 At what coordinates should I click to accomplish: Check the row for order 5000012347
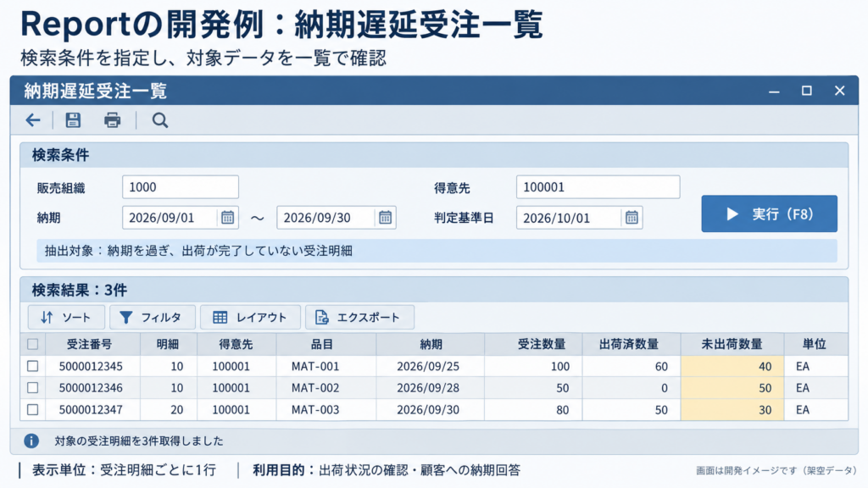pos(33,410)
